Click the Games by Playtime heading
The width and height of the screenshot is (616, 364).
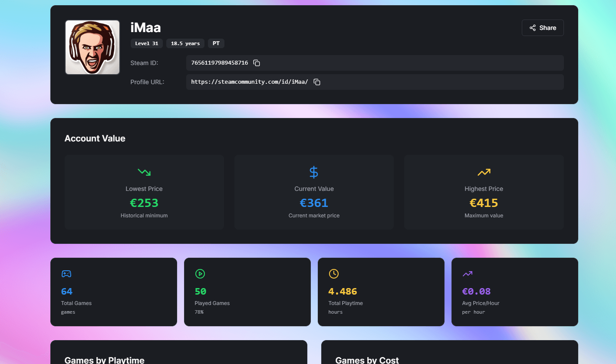click(x=104, y=360)
